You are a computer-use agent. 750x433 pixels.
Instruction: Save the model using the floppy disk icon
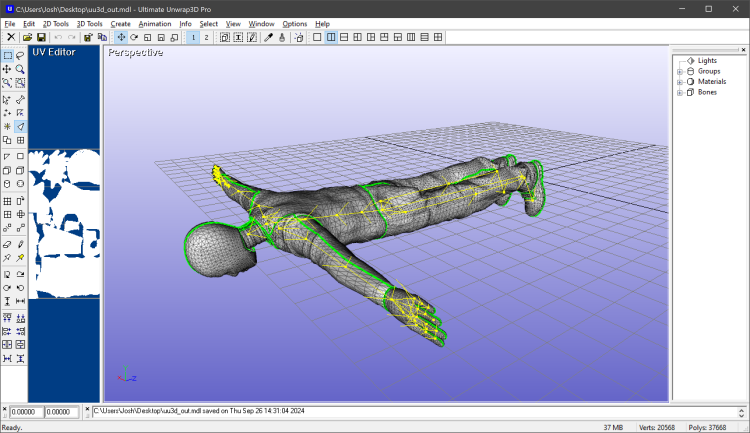click(41, 37)
